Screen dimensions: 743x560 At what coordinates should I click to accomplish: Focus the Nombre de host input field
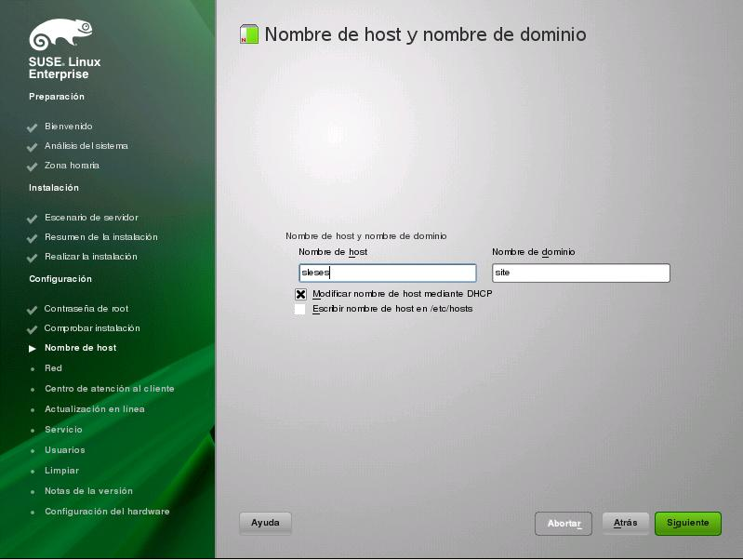coord(388,273)
